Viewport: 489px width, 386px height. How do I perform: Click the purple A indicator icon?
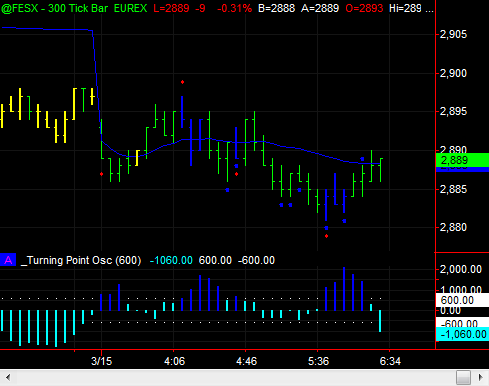click(x=8, y=260)
